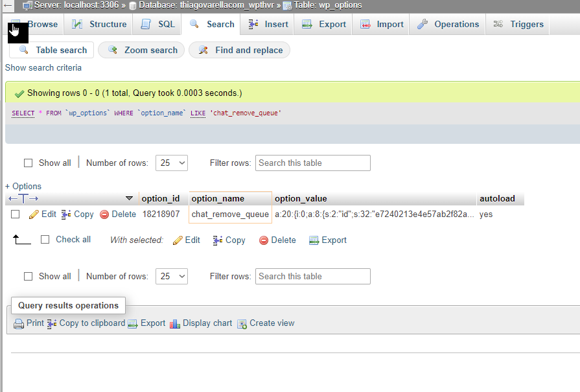Click Show search criteria link

(x=43, y=67)
